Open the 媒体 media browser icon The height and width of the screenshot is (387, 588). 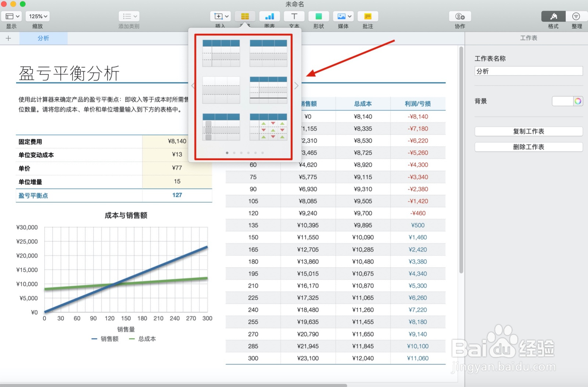341,16
